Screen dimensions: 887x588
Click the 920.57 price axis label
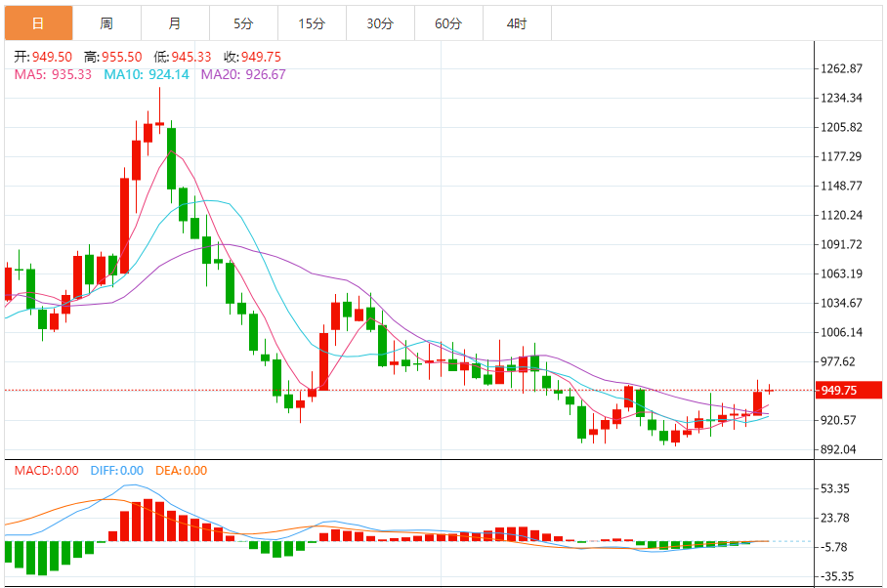[838, 420]
